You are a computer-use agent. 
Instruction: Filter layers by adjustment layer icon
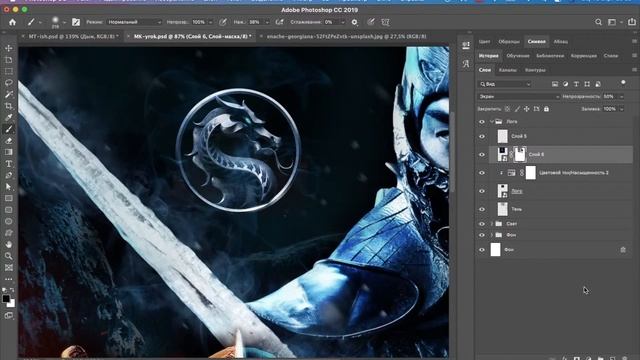coord(565,84)
